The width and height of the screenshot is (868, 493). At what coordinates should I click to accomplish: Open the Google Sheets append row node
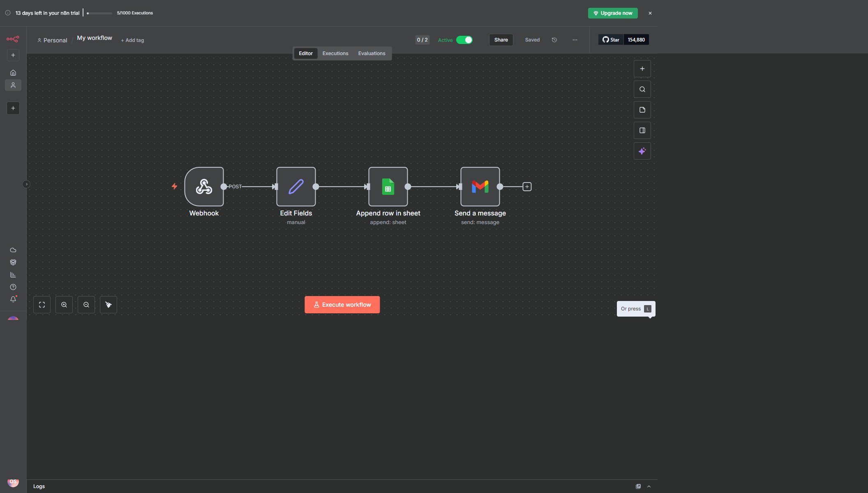[388, 187]
